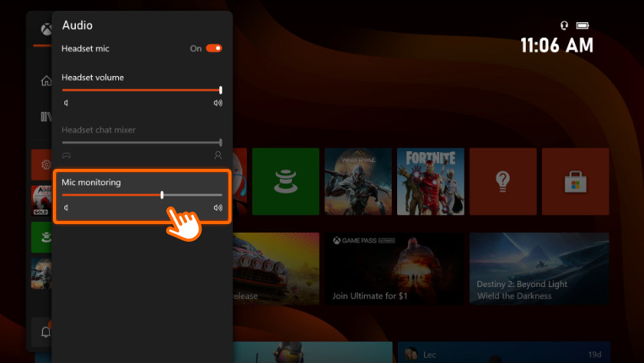The height and width of the screenshot is (363, 644).
Task: Click the Mic monitoring slider handle
Action: pos(162,195)
